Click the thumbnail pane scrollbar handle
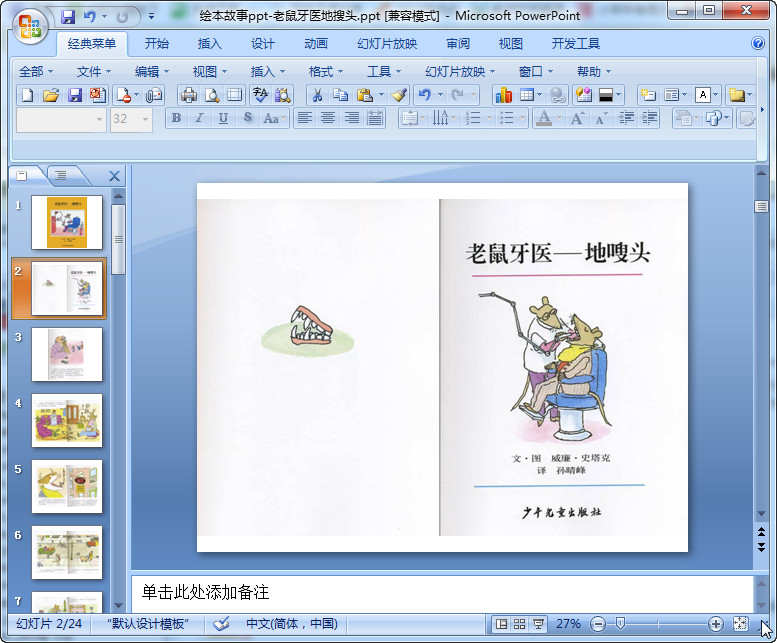This screenshot has height=643, width=777. point(118,239)
